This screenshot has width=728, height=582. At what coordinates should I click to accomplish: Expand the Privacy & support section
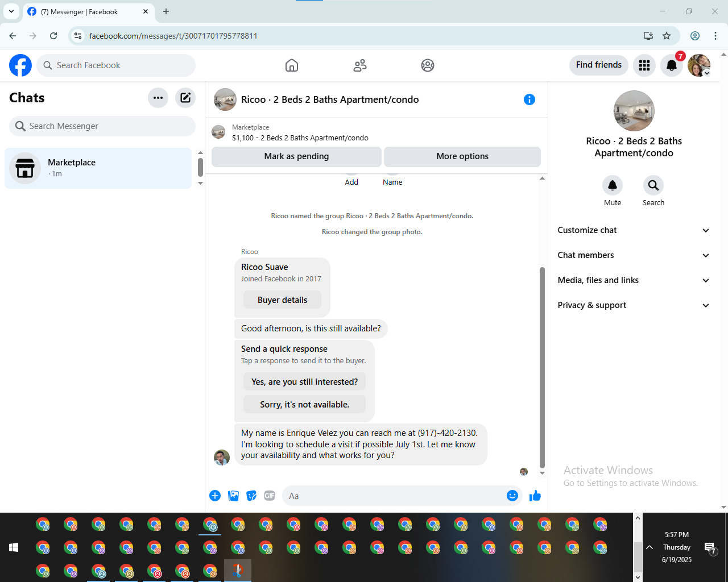(634, 305)
